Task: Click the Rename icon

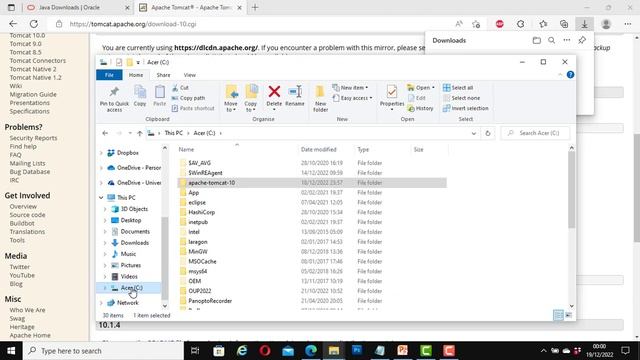Action: coord(295,91)
